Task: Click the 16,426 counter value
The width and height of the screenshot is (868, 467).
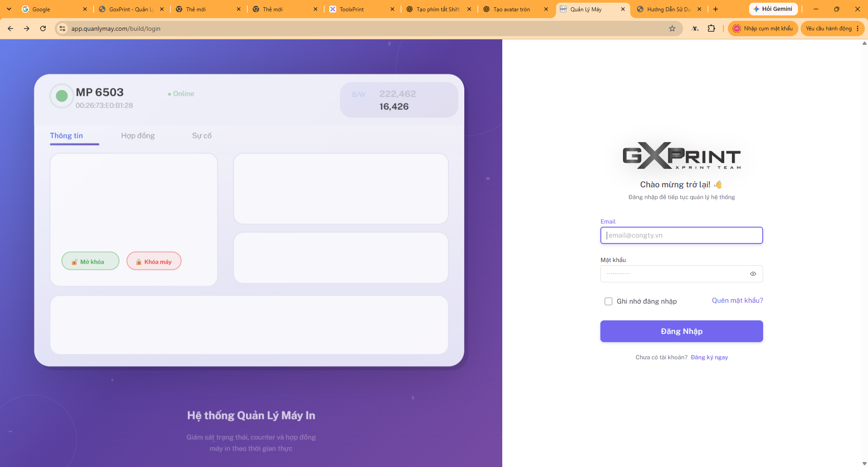Action: coord(394,107)
